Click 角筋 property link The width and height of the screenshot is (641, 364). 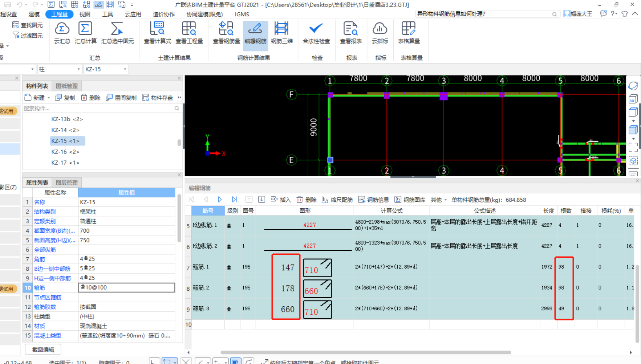[x=40, y=259]
